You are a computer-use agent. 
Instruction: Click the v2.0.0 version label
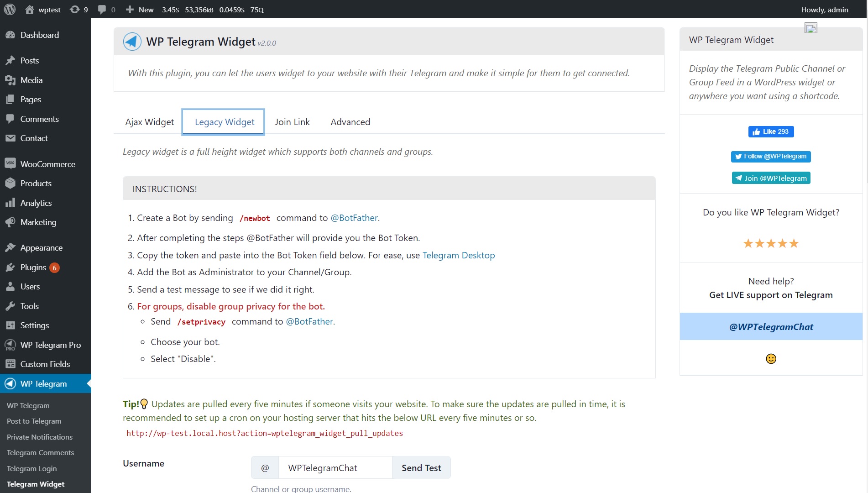(267, 43)
